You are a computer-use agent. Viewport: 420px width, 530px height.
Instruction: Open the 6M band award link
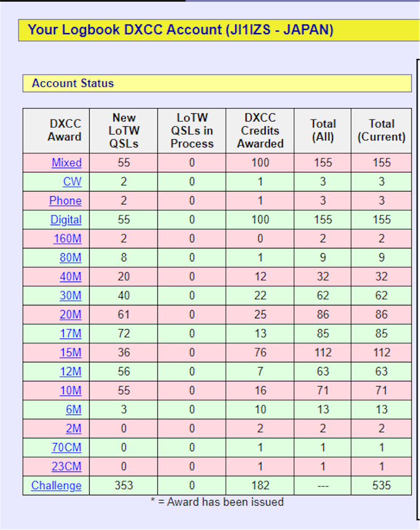(x=74, y=409)
